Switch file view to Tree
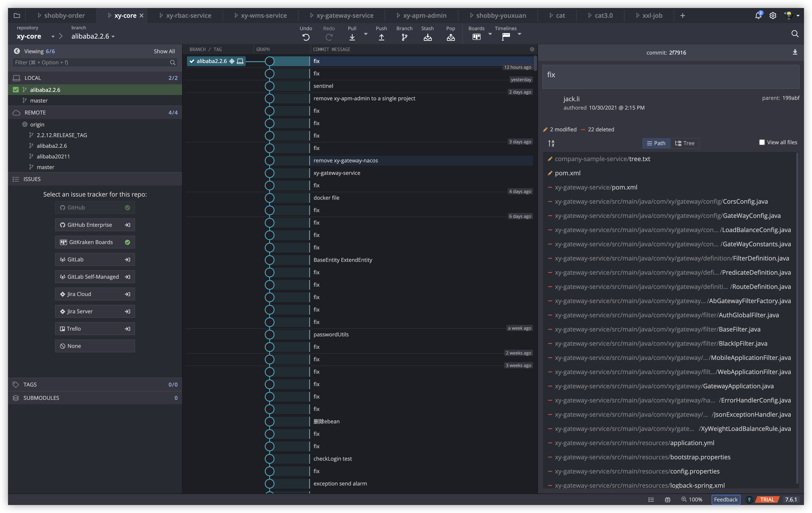Screen dimensions: 812x513 pyautogui.click(x=685, y=143)
